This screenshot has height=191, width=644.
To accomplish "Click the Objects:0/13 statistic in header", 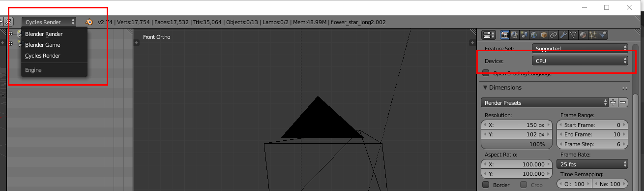I will 242,22.
